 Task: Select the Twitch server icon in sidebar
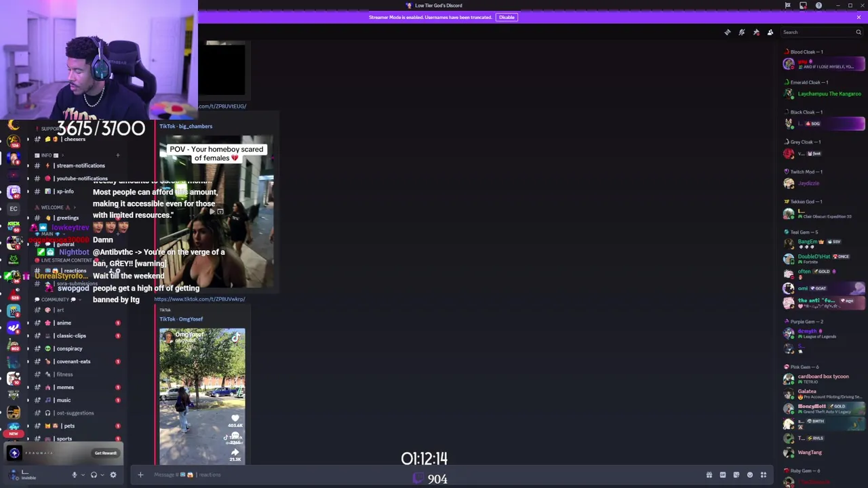click(x=14, y=192)
